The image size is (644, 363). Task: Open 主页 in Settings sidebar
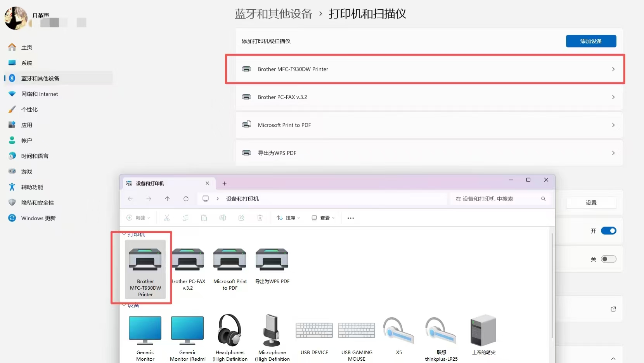coord(59,47)
